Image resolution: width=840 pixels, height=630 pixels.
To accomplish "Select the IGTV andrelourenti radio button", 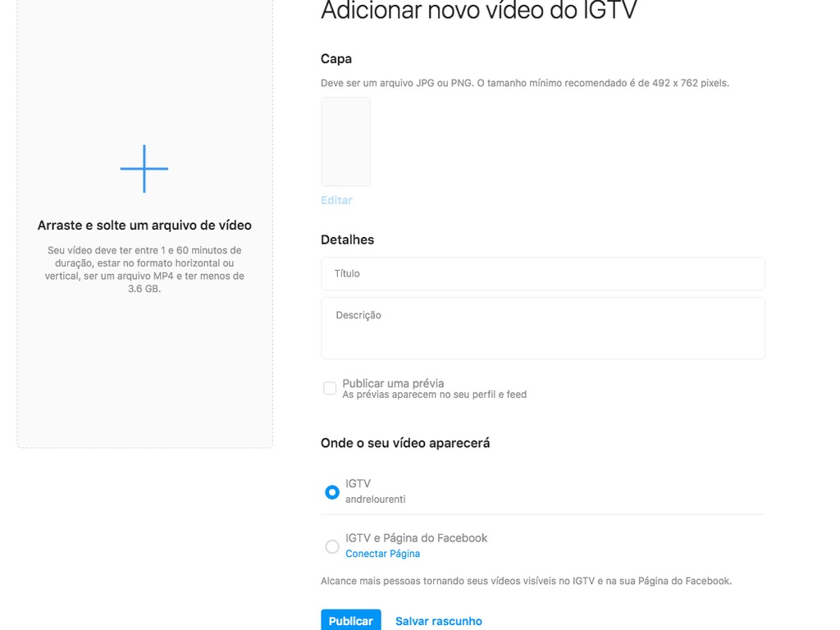I will click(332, 492).
